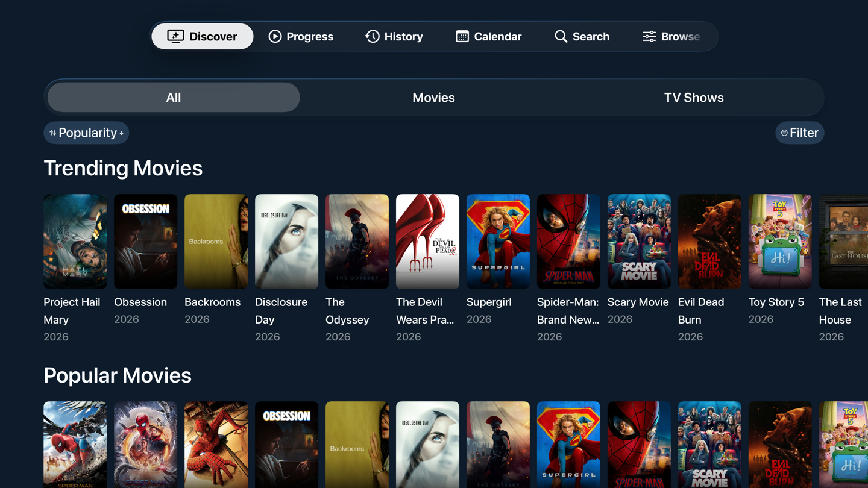This screenshot has width=868, height=488.
Task: Click the 'Toy Story 5' title text
Action: pos(776,302)
